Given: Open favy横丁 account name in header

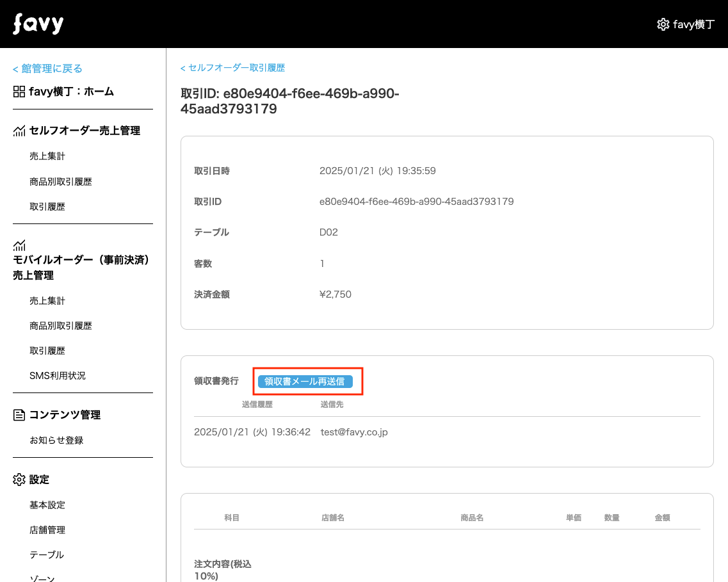Looking at the screenshot, I should (x=693, y=24).
